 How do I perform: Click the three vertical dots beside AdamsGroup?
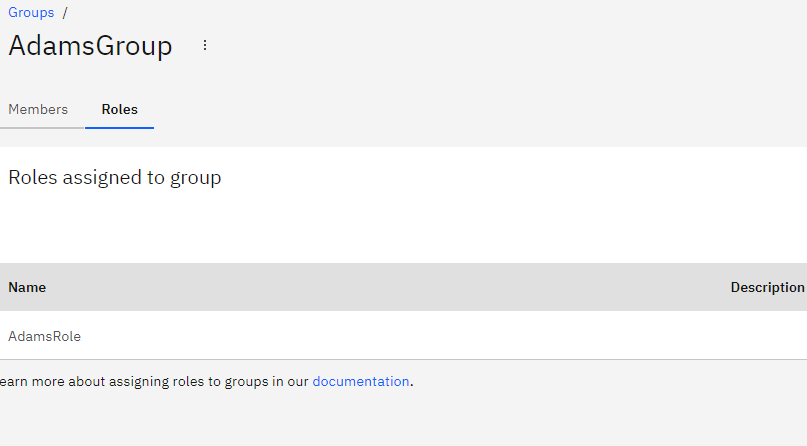(x=205, y=45)
